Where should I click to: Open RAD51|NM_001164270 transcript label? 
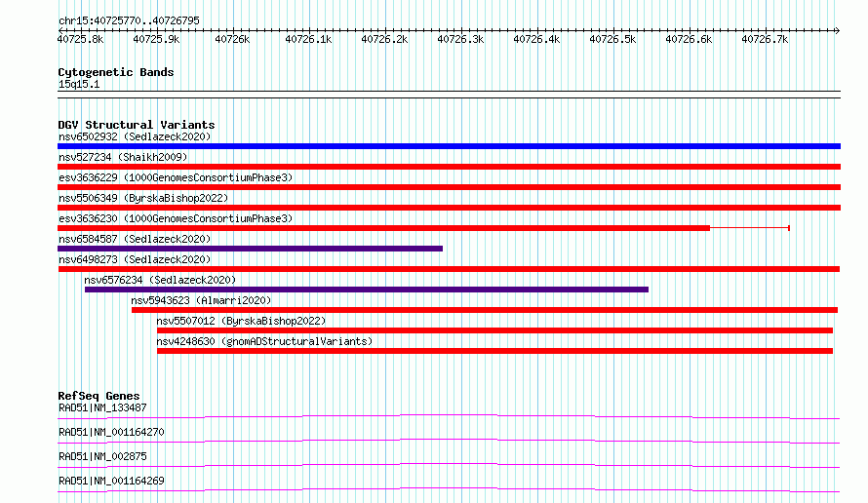click(111, 432)
